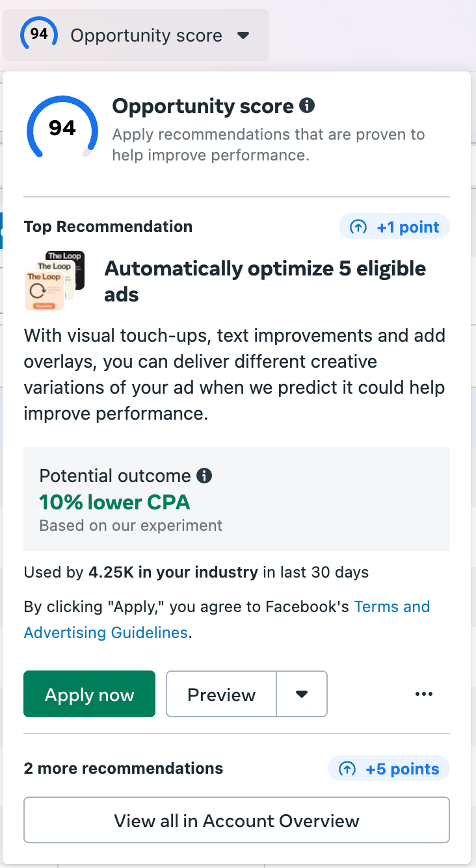Click the up-arrow icon in +5 points badge
Image resolution: width=476 pixels, height=868 pixels.
pyautogui.click(x=348, y=769)
